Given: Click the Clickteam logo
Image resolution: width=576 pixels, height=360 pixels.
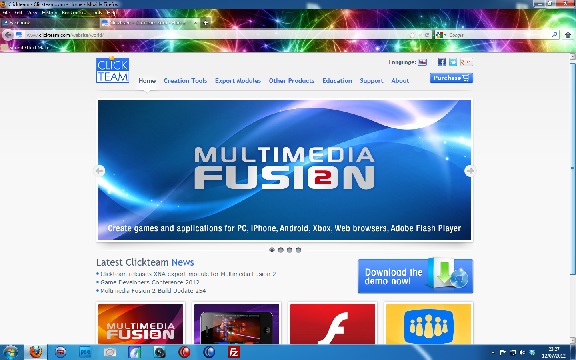Looking at the screenshot, I should 112,70.
